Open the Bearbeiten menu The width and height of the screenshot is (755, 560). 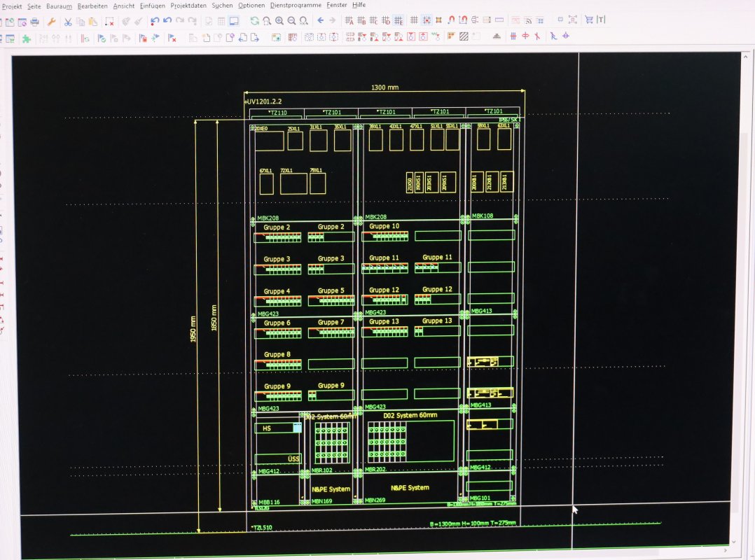[92, 5]
